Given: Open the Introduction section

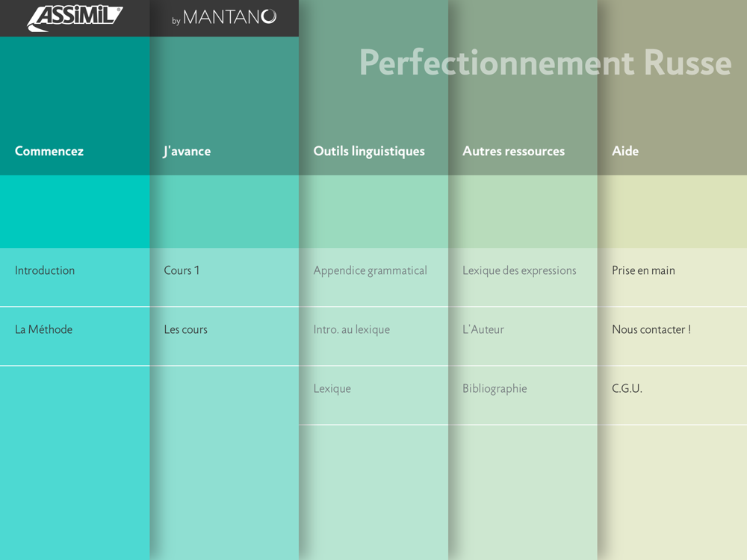Looking at the screenshot, I should tap(75, 277).
